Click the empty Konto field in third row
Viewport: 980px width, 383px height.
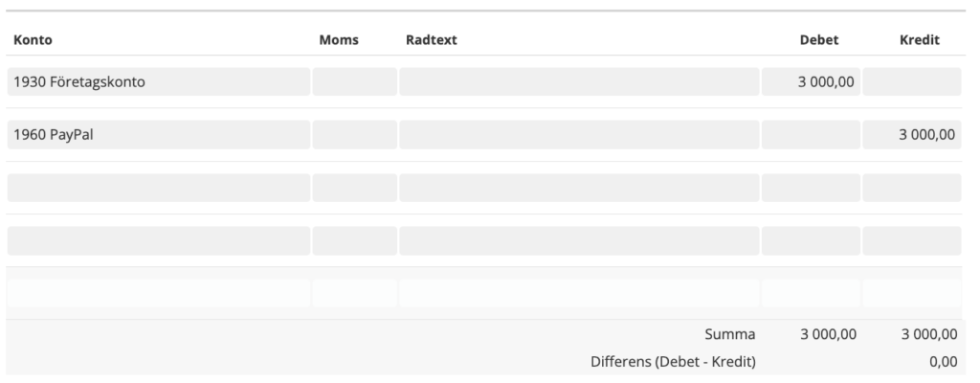[158, 188]
